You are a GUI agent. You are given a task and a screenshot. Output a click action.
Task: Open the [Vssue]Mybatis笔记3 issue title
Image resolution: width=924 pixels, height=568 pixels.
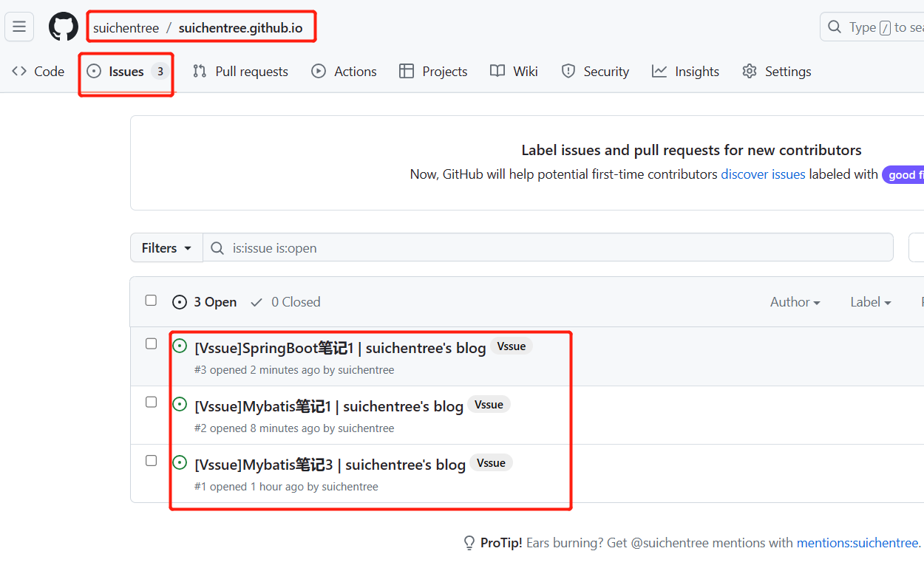(x=330, y=465)
